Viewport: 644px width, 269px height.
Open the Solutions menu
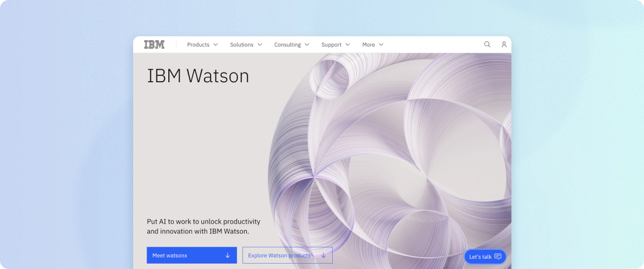click(x=246, y=45)
